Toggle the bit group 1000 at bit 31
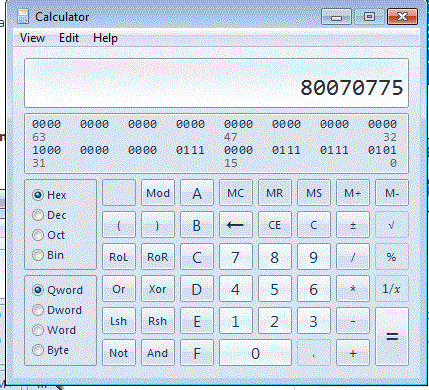Image resolution: width=429 pixels, height=390 pixels. point(46,150)
